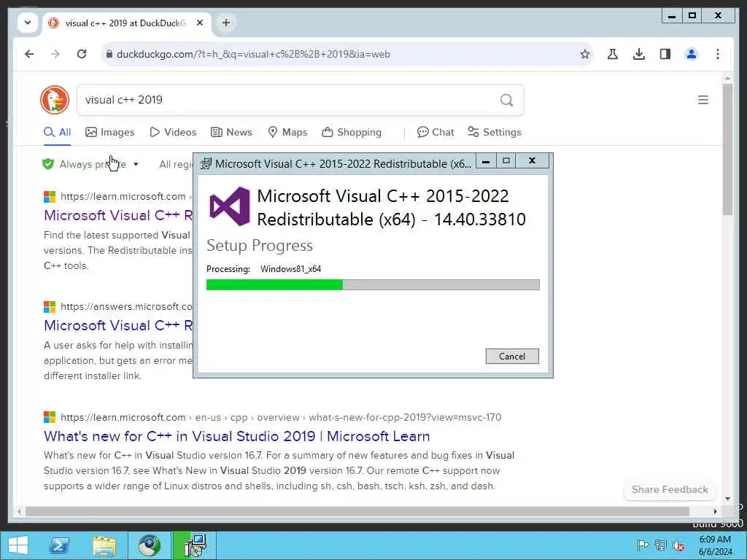The height and width of the screenshot is (560, 747).
Task: Click the scroll right arrow at bottom
Action: [715, 511]
